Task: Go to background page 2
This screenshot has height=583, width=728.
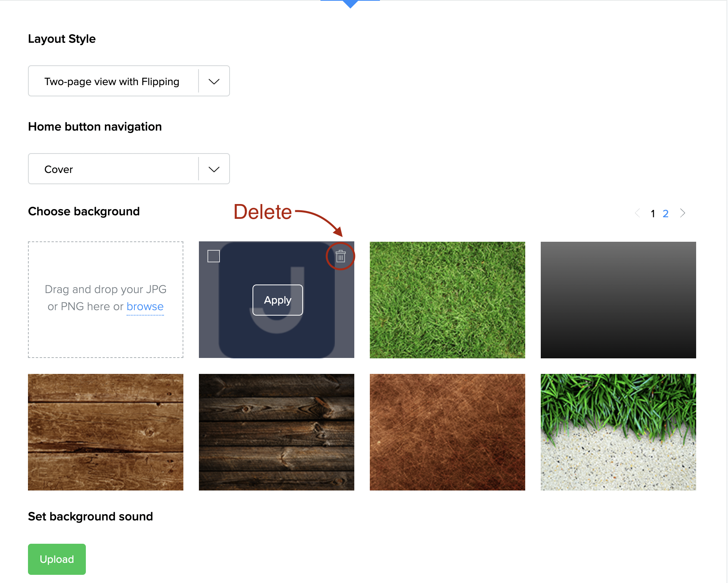Action: tap(665, 213)
